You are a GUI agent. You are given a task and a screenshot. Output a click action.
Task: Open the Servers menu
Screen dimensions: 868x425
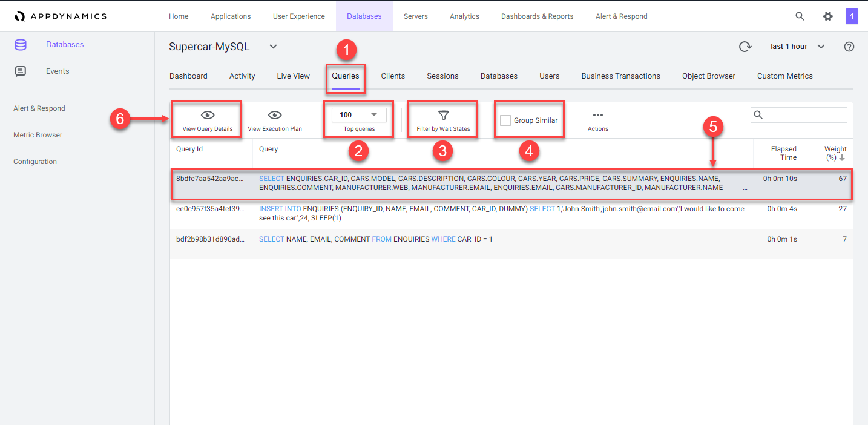coord(416,16)
